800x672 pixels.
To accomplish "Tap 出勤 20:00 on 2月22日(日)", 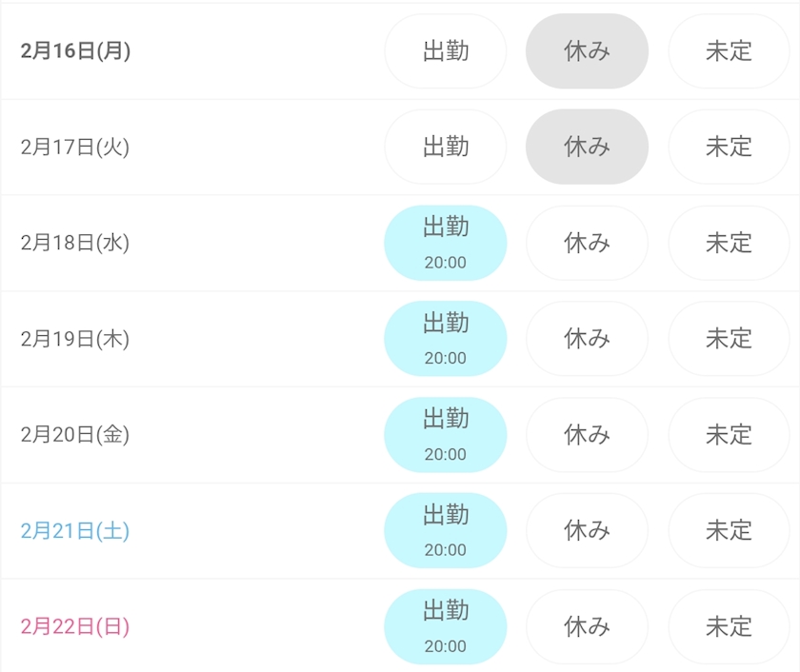I will pyautogui.click(x=446, y=626).
